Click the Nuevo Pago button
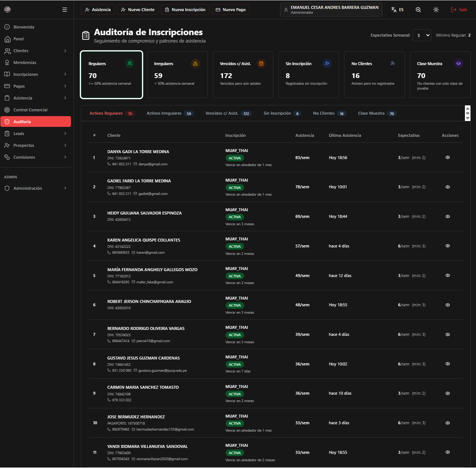The width and height of the screenshot is (476, 469). pos(230,10)
